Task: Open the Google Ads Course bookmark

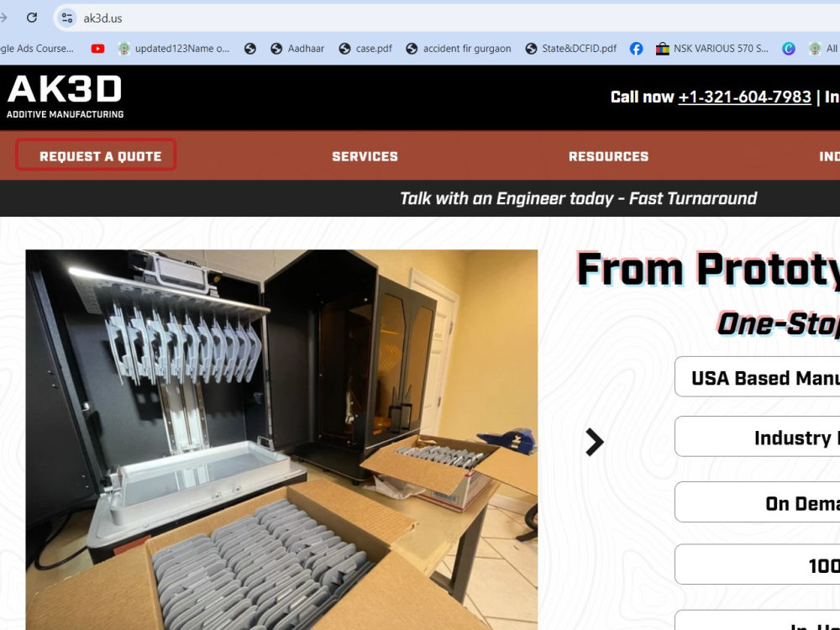Action: click(36, 49)
